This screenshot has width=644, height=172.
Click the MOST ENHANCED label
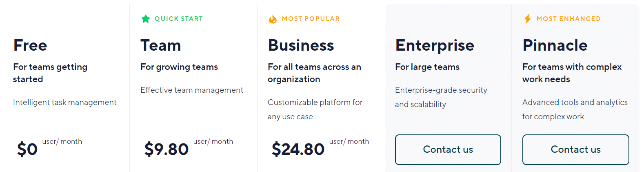pyautogui.click(x=569, y=19)
